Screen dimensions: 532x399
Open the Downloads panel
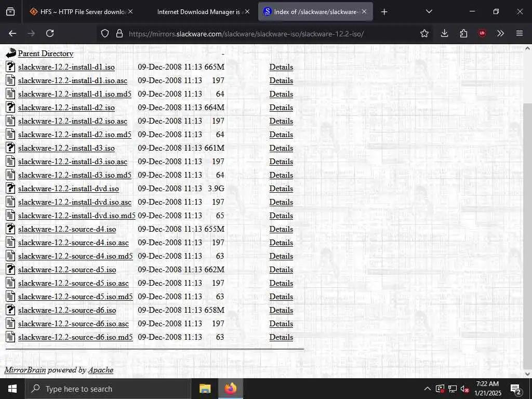[445, 33]
